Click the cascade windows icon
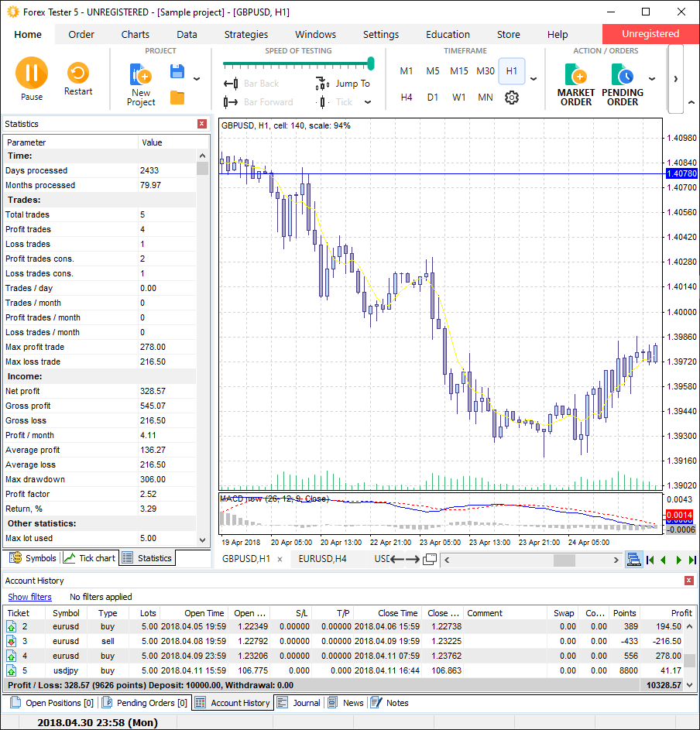The height and width of the screenshot is (730, 700). coord(430,559)
